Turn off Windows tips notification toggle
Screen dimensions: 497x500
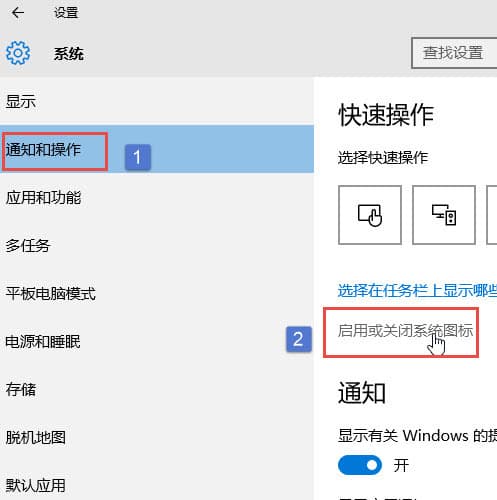click(360, 465)
